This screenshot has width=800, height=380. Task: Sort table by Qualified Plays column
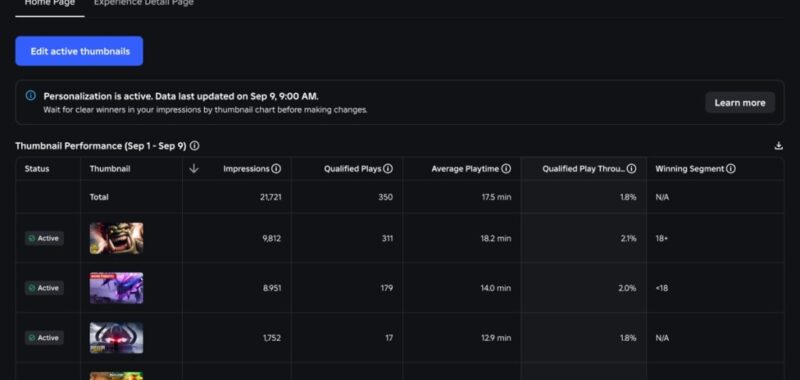[353, 169]
